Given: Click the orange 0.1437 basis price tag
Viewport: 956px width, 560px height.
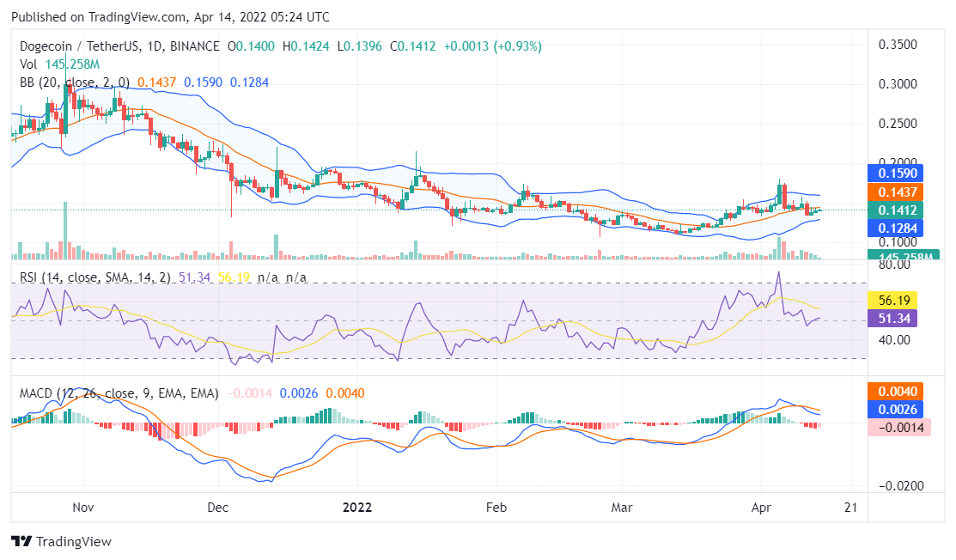Looking at the screenshot, I should click(898, 192).
